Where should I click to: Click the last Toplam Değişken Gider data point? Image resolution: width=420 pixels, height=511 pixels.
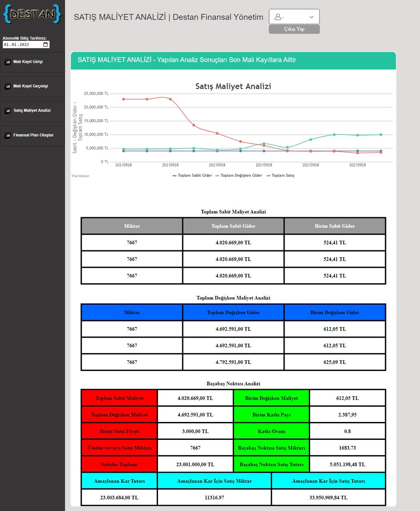381,135
